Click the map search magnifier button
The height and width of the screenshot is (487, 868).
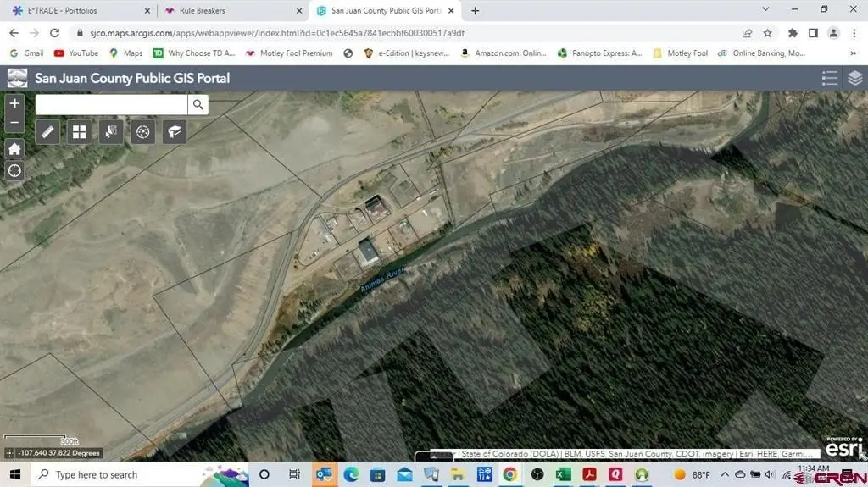tap(198, 104)
